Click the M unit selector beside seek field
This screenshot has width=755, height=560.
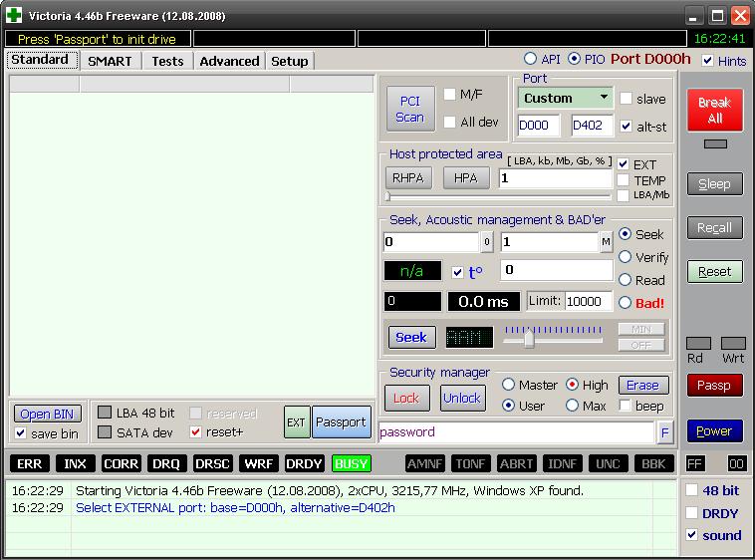click(x=606, y=242)
